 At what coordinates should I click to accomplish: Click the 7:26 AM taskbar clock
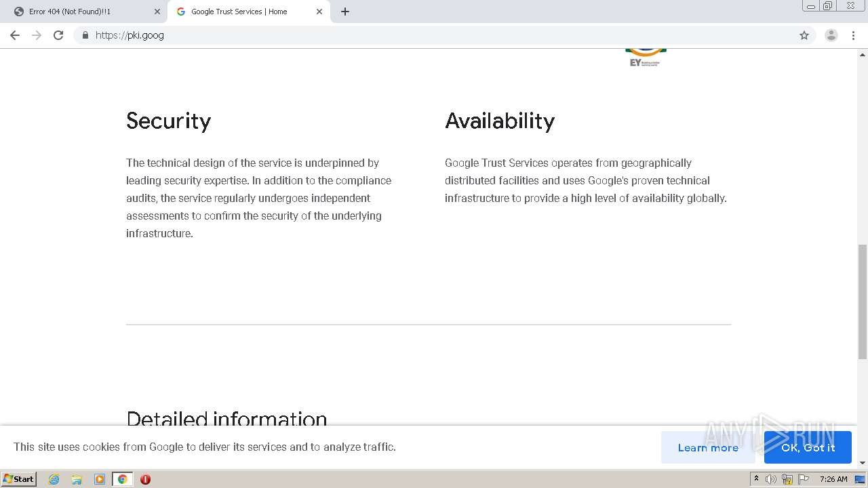pyautogui.click(x=833, y=479)
